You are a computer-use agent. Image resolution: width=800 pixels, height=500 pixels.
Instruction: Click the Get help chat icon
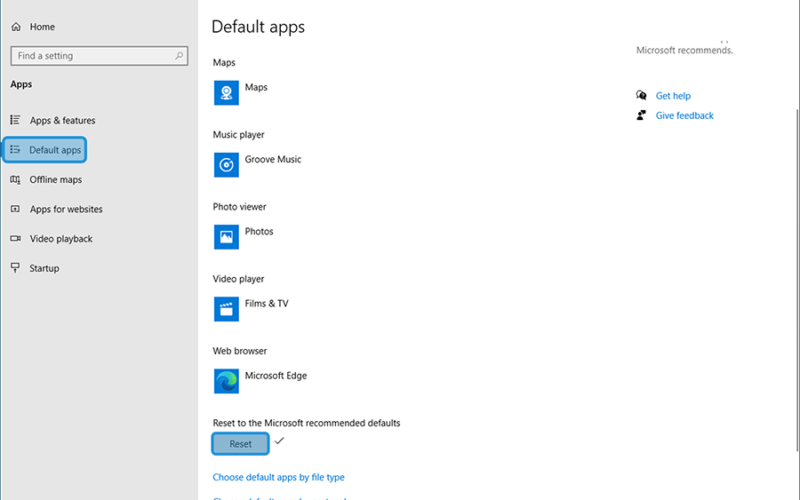pos(641,95)
